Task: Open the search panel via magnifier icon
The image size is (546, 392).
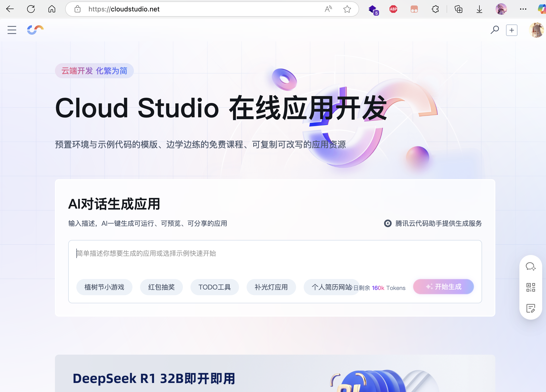Action: pyautogui.click(x=495, y=30)
